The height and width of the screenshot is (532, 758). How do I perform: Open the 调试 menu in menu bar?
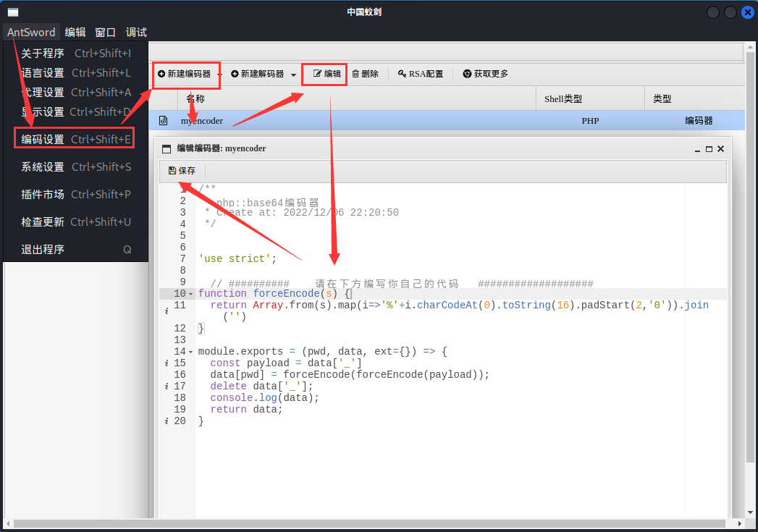click(136, 33)
